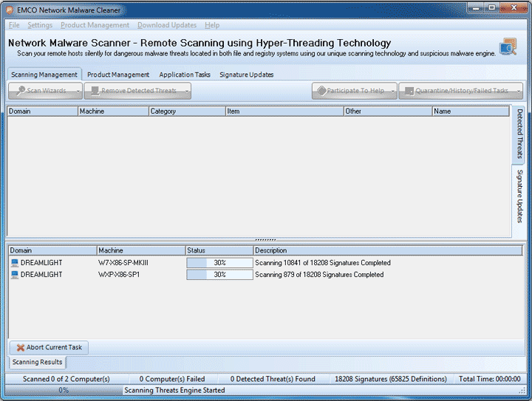The image size is (532, 401).
Task: Click the Status column header in scan list
Action: [x=219, y=250]
